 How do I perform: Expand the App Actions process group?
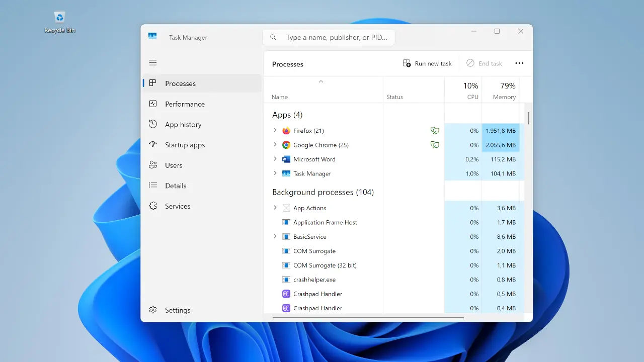[x=275, y=208]
